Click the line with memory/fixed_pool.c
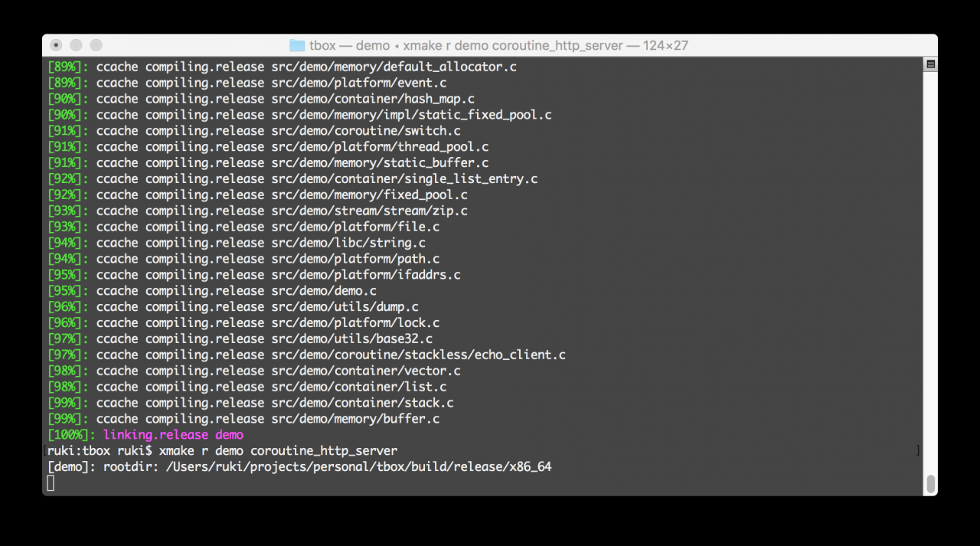The image size is (980, 546). 257,195
